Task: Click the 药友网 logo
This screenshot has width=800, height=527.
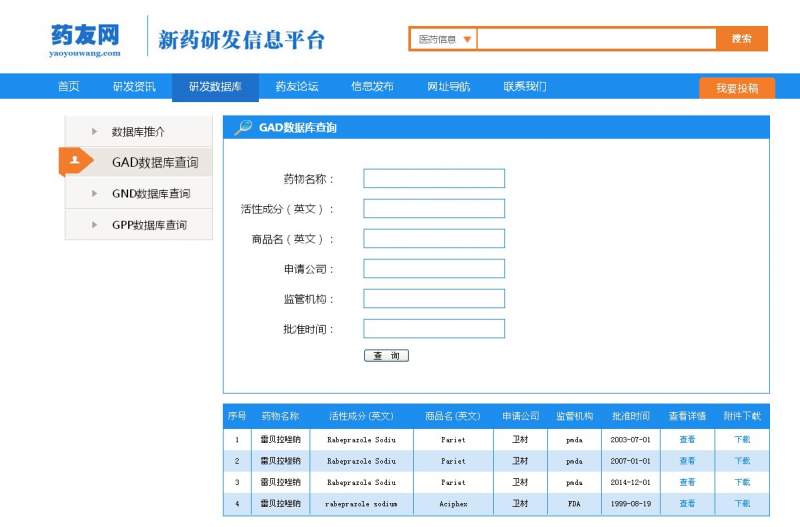Action: click(x=85, y=40)
